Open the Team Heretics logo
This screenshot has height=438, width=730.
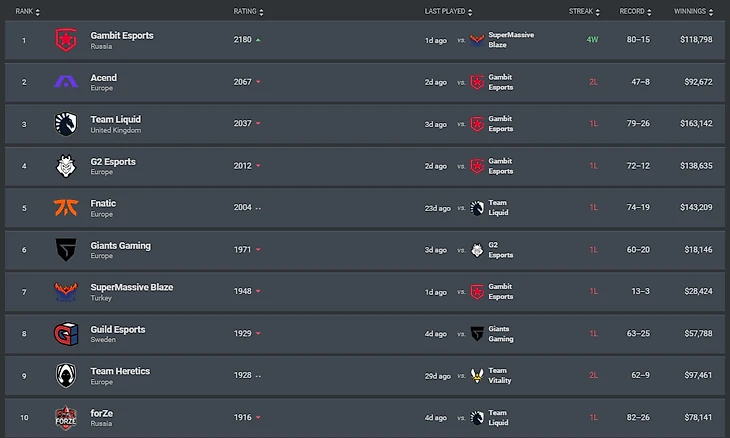pyautogui.click(x=66, y=376)
